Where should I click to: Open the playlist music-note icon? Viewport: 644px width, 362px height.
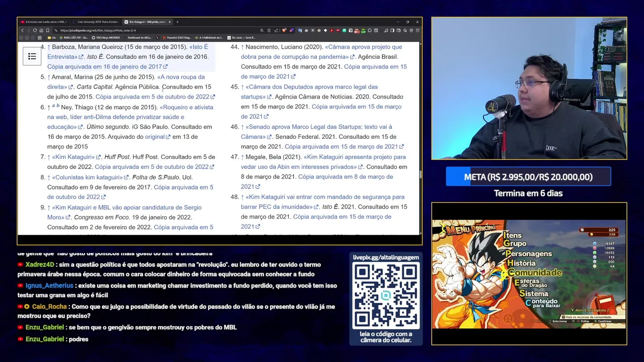point(386,30)
